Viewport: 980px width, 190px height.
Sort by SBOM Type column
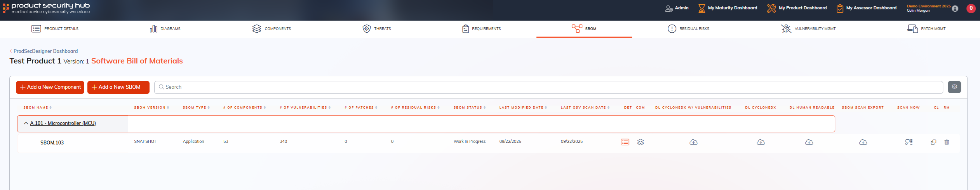tap(196, 107)
